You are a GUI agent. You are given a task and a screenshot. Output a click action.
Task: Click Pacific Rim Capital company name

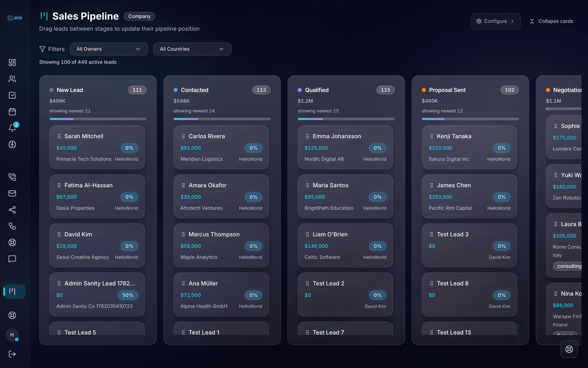point(450,208)
